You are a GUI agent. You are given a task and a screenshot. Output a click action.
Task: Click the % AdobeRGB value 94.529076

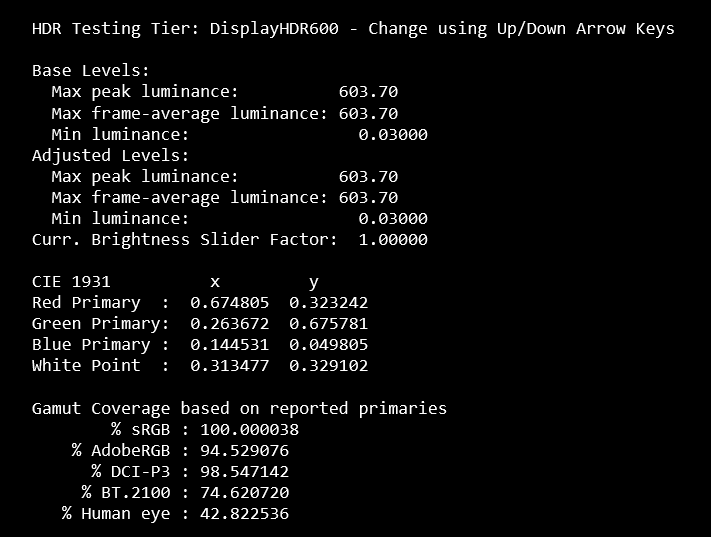[244, 451]
